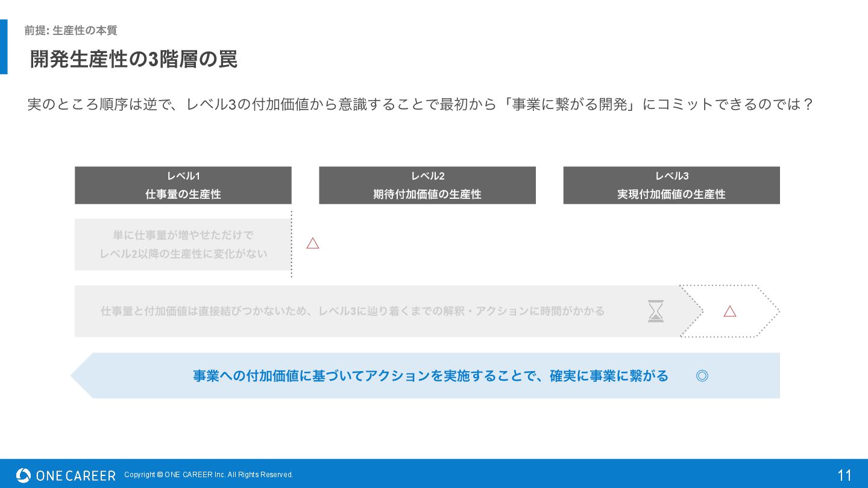Click the gray arrow text 仕事量と付加価値は直接結びつかないため
This screenshot has width=868, height=488.
[204, 311]
